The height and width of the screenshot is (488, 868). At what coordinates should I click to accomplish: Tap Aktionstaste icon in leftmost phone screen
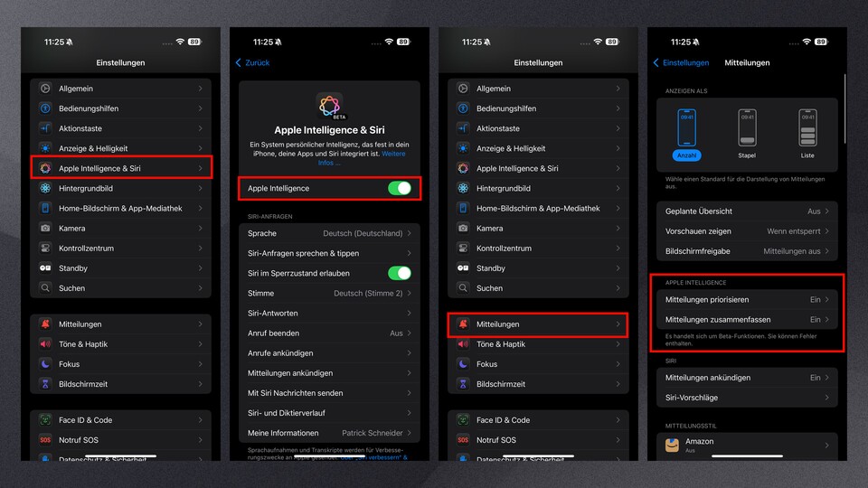[45, 128]
